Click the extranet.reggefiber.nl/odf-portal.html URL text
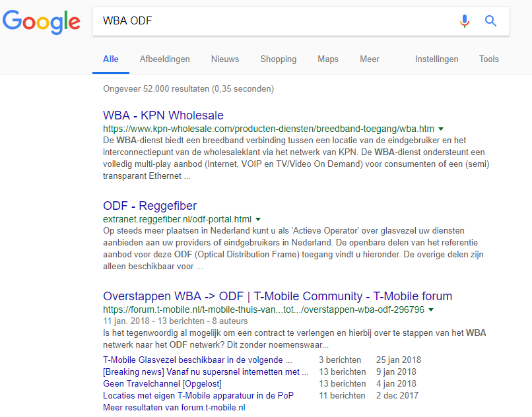532x417 pixels. coord(177,219)
